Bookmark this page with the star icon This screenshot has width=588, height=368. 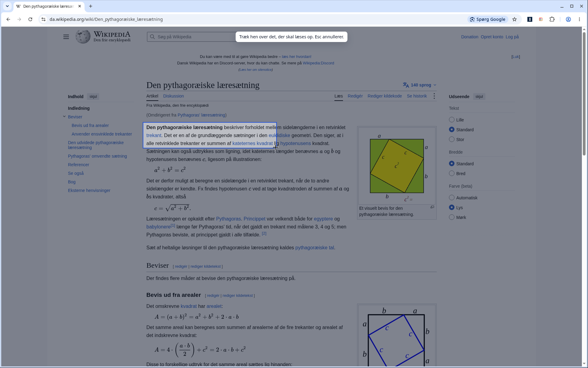click(514, 19)
